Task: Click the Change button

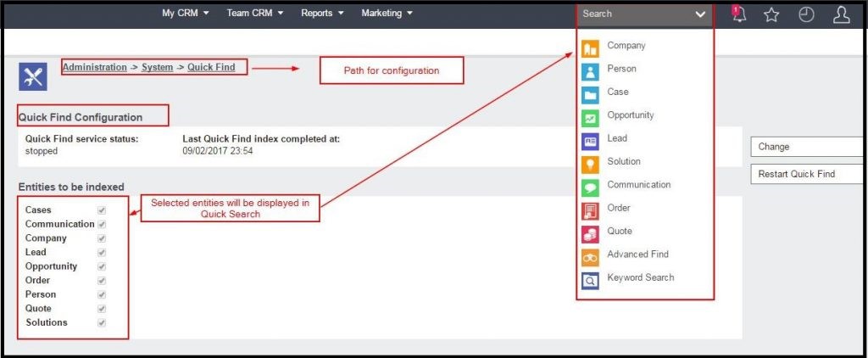Action: click(x=809, y=147)
